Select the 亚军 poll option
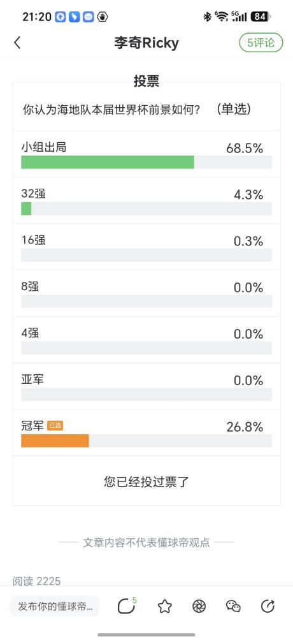 click(x=146, y=386)
